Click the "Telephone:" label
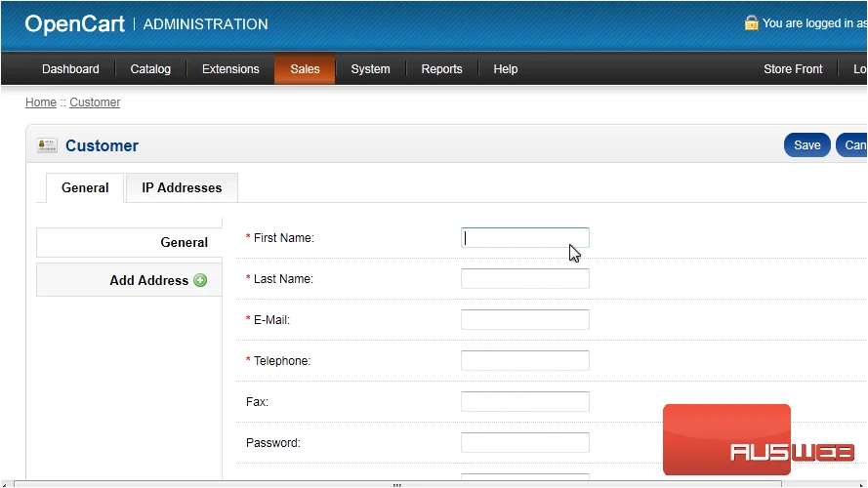This screenshot has height=488, width=868. [282, 361]
